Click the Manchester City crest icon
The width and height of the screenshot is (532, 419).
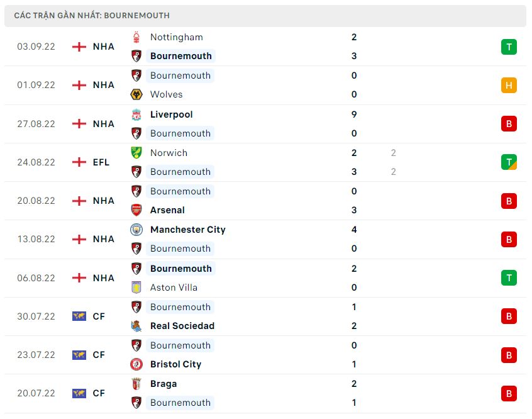tap(136, 230)
